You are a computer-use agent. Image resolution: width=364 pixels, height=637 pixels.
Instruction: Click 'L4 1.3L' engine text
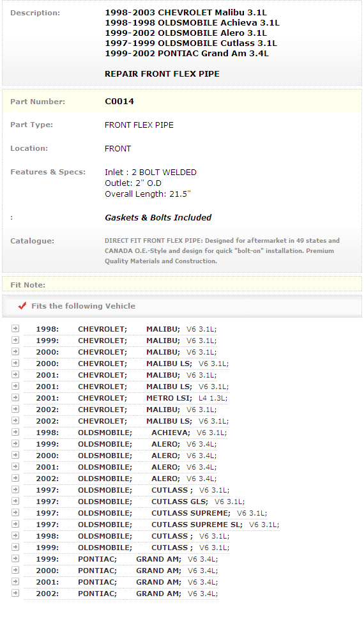(x=213, y=398)
